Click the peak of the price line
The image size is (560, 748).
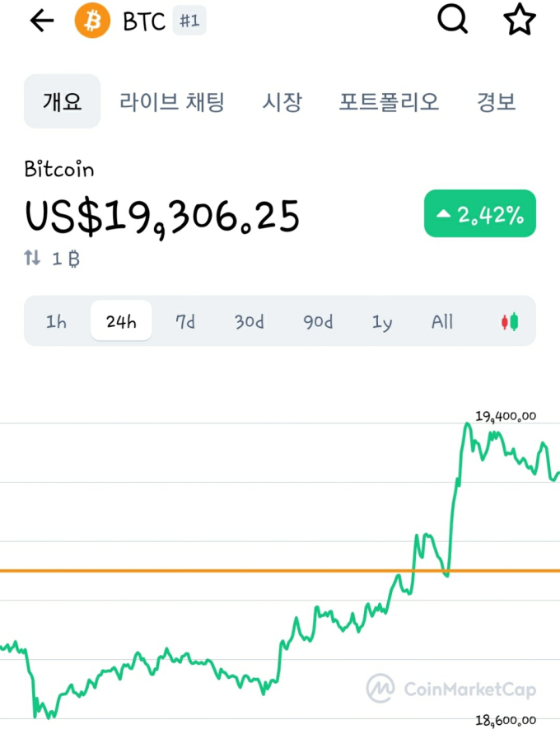pos(468,423)
